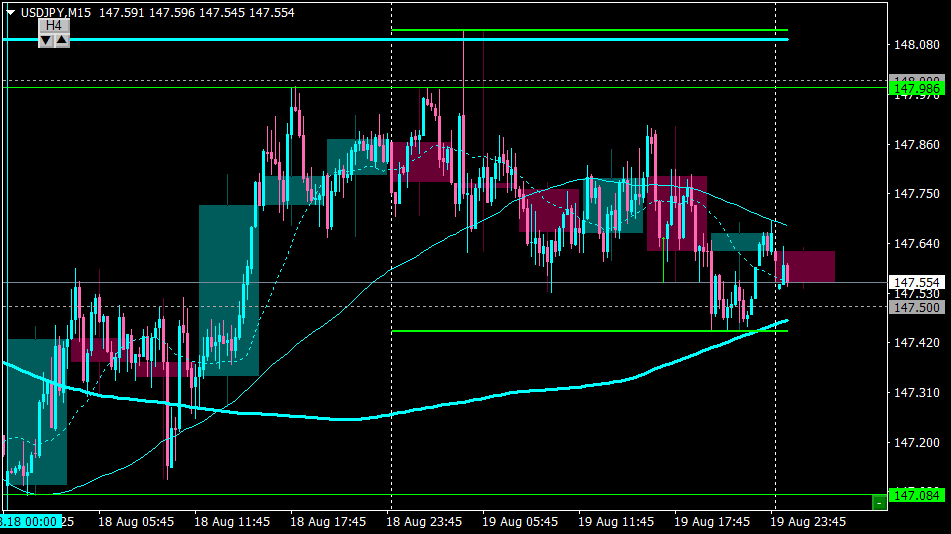The image size is (951, 534).
Task: Click the 147.310 price scale value
Action: click(916, 393)
